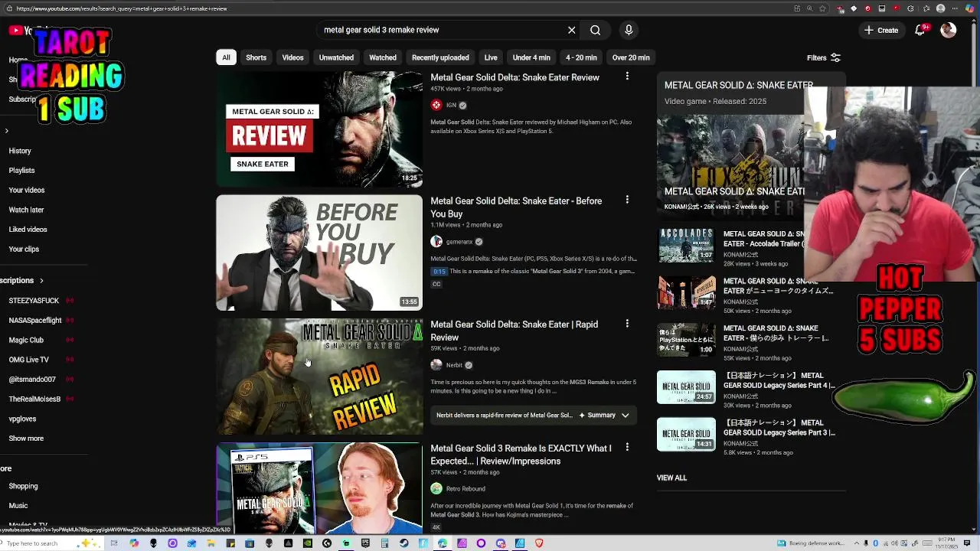Open the IGN channel avatar
Image resolution: width=980 pixels, height=551 pixels.
coord(436,105)
